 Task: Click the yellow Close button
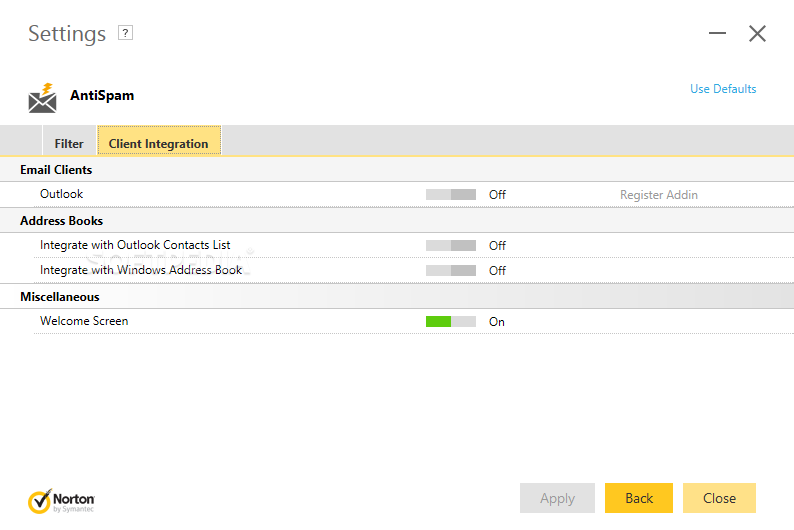[719, 498]
